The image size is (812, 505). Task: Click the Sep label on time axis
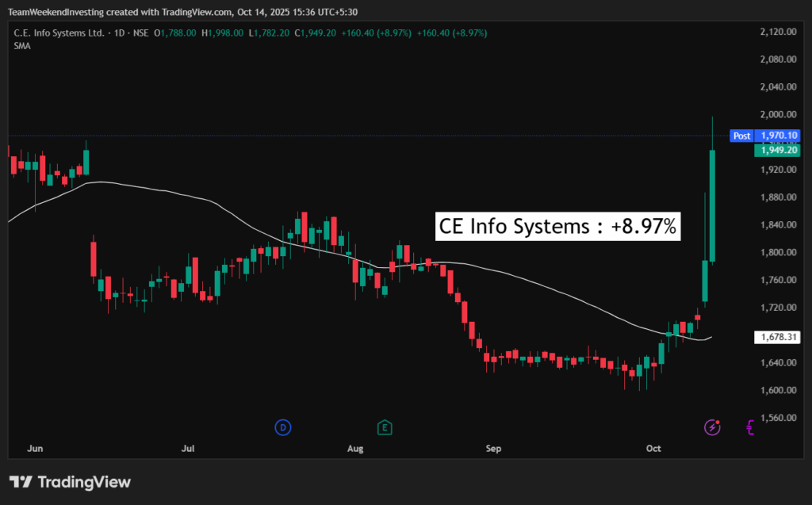pos(493,449)
